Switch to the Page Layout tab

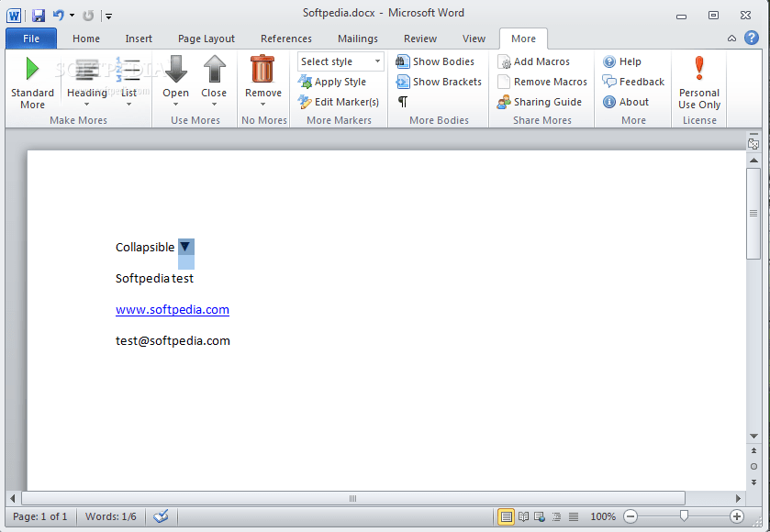coord(206,39)
